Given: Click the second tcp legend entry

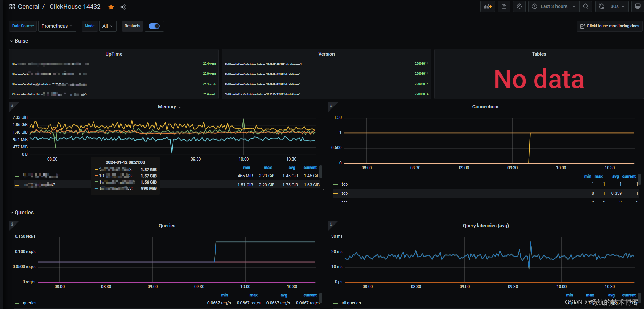Looking at the screenshot, I should pos(345,193).
